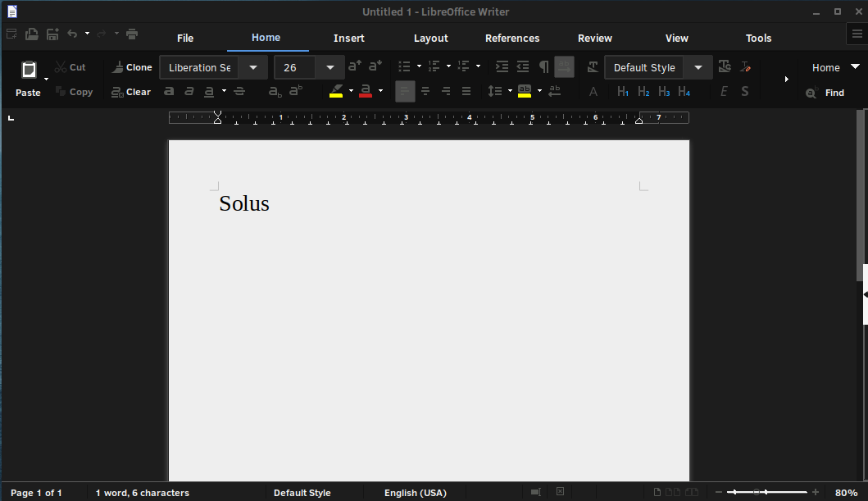This screenshot has height=501, width=868.
Task: Click the font size field showing 26
Action: point(295,67)
